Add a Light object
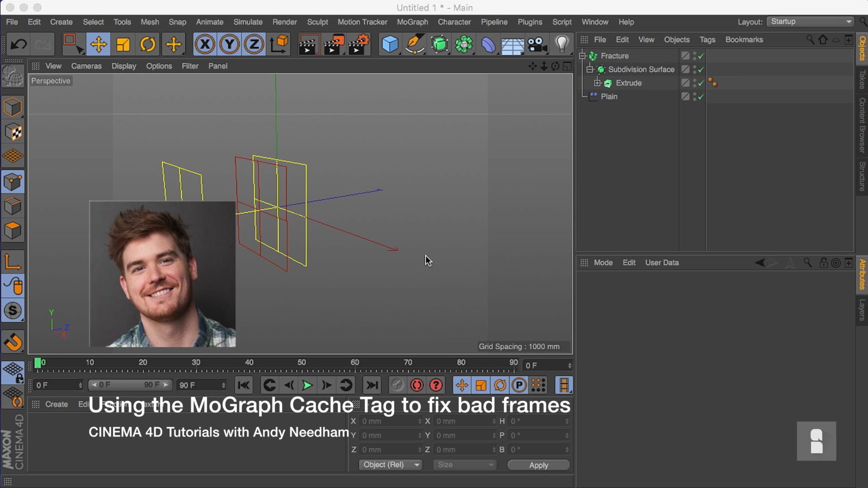 click(562, 44)
